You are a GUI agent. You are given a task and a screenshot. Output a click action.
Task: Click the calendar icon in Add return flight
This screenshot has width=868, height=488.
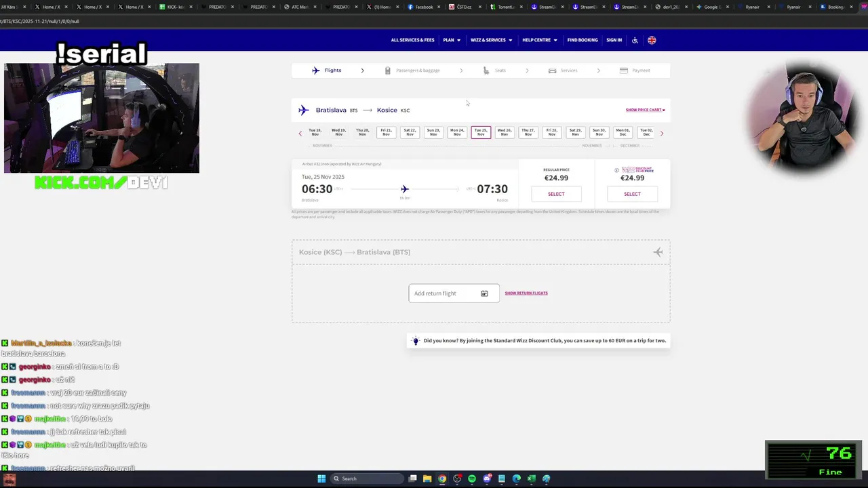(x=484, y=293)
